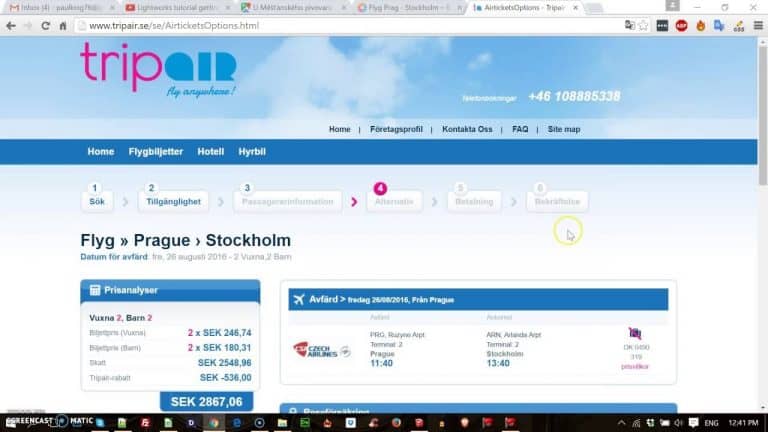Viewport: 768px width, 432px height.
Task: Click the address bar URL field
Action: tap(348, 26)
